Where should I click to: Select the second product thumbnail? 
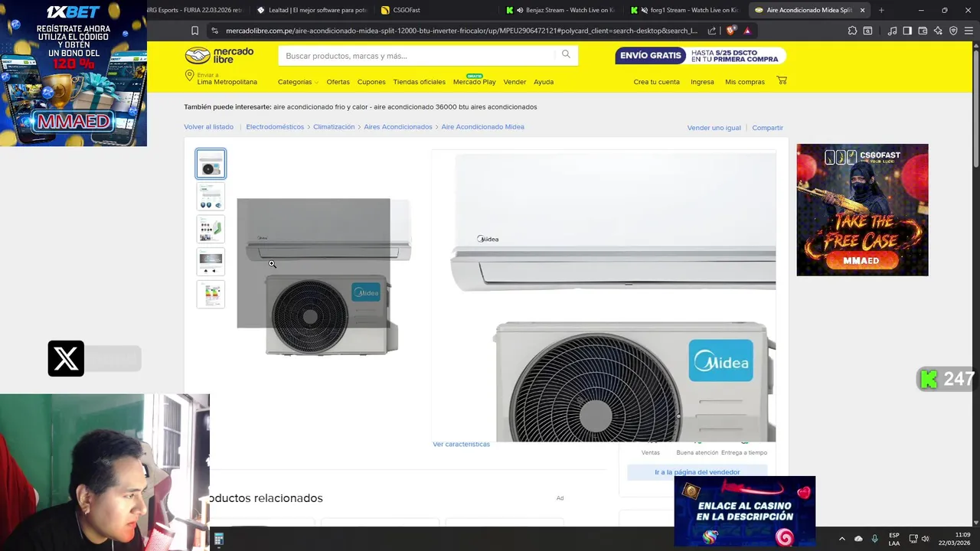point(211,196)
